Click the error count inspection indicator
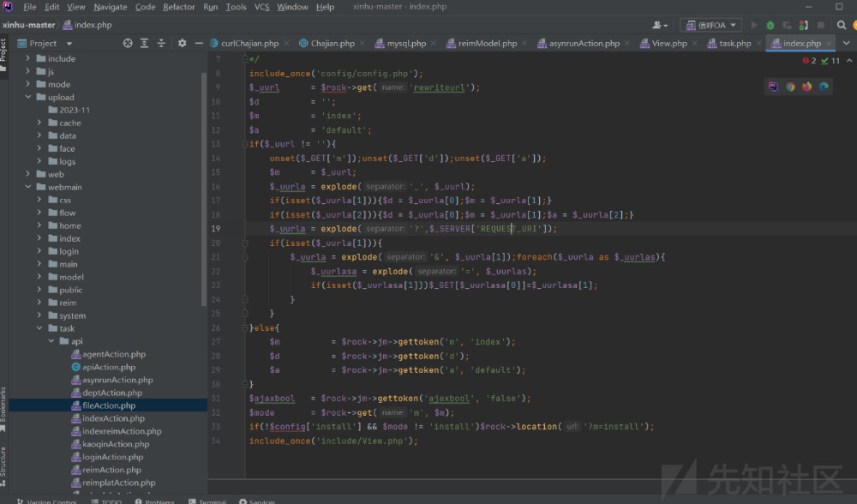This screenshot has width=857, height=504. click(x=810, y=61)
